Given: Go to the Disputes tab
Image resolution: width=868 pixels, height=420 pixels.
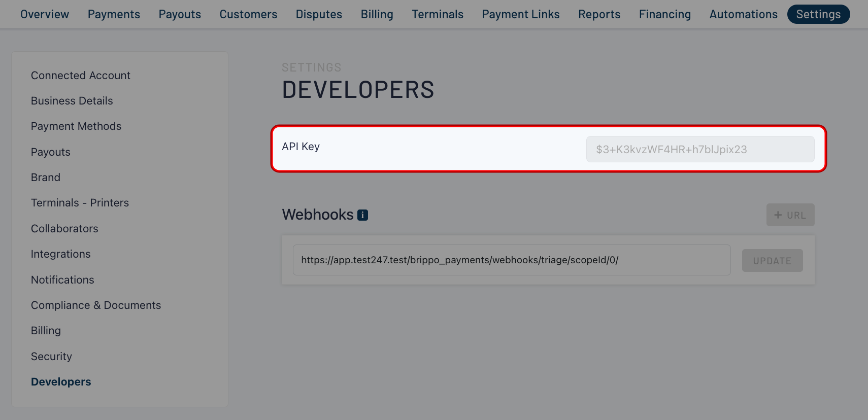Looking at the screenshot, I should tap(319, 14).
